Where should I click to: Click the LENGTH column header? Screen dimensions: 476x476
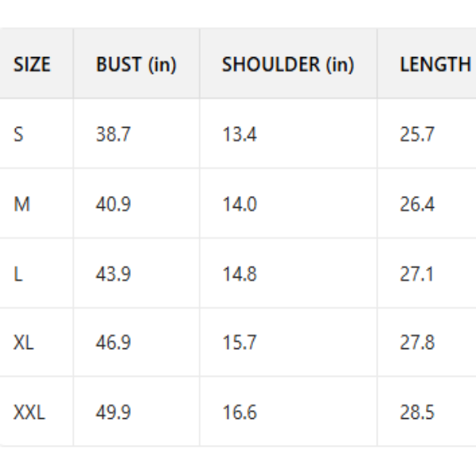435,64
